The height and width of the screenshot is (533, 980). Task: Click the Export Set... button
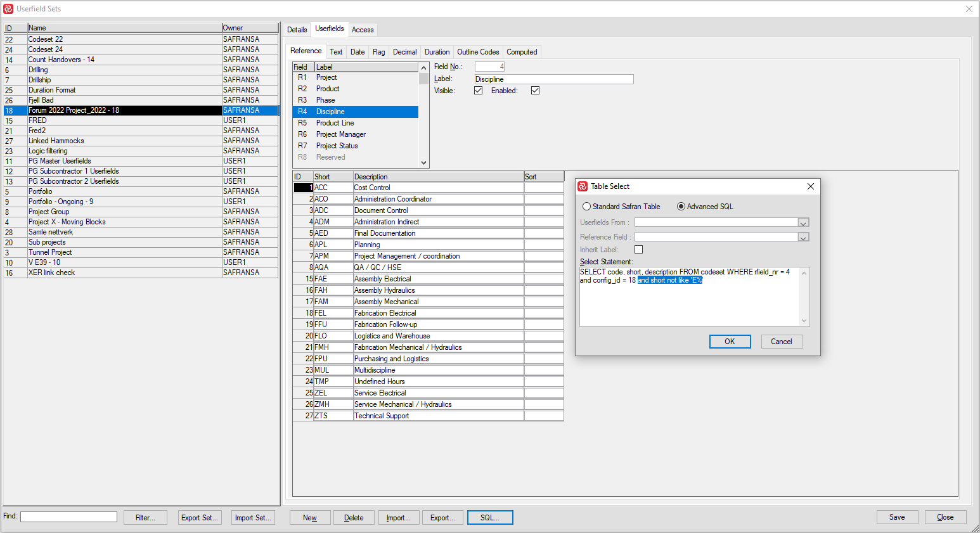click(200, 518)
